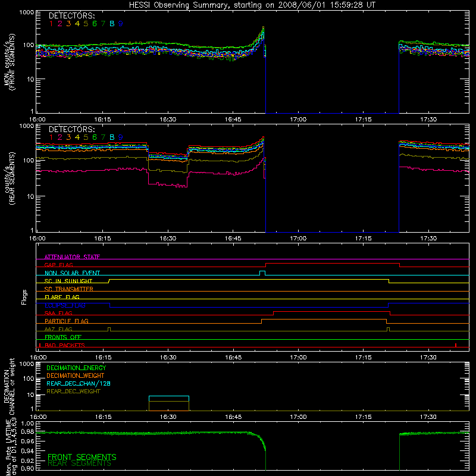Click the cyan decimation box near 16:30
This screenshot has width=476, height=476.
pyautogui.click(x=169, y=399)
